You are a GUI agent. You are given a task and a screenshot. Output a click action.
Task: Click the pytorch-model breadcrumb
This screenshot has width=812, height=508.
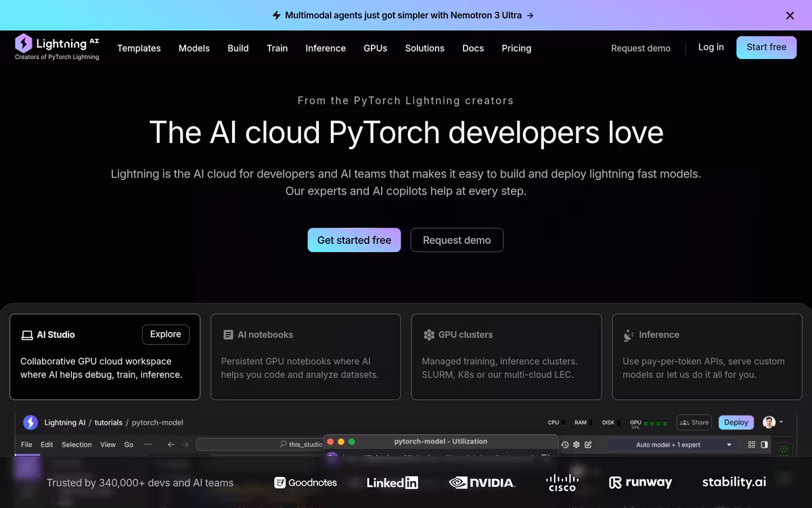[x=158, y=423]
